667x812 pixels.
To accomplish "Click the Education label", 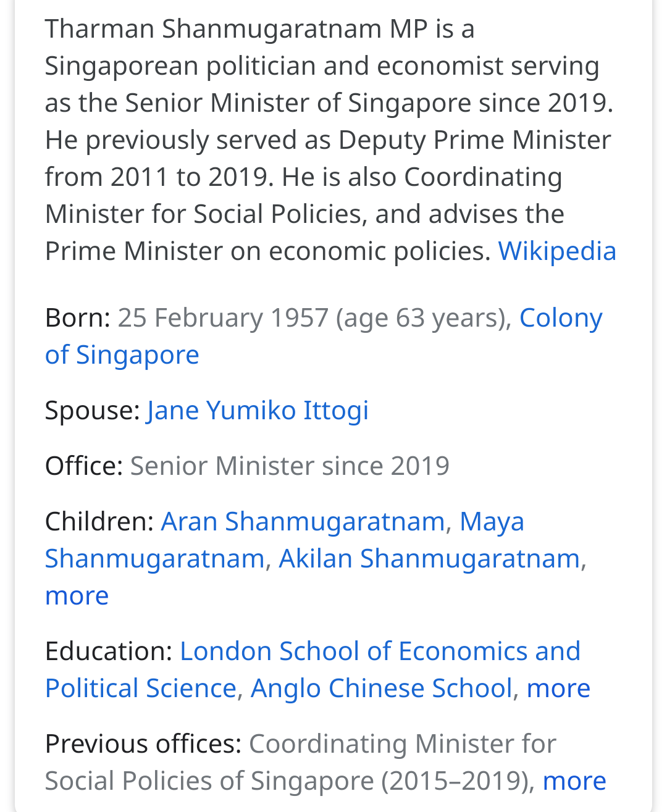I will pyautogui.click(x=109, y=651).
